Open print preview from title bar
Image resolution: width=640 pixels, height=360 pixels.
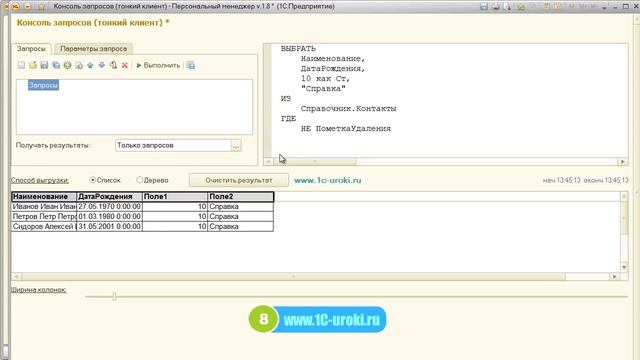coord(507,7)
